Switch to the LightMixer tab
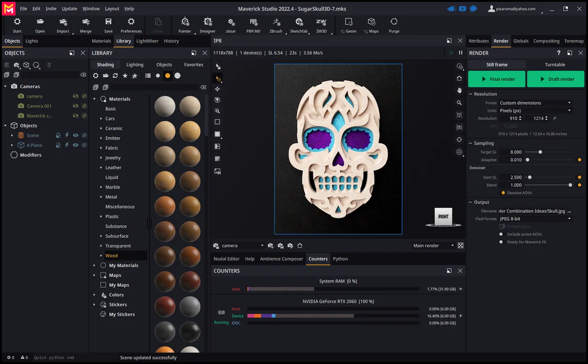Viewport: 588px width, 364px height. (147, 41)
